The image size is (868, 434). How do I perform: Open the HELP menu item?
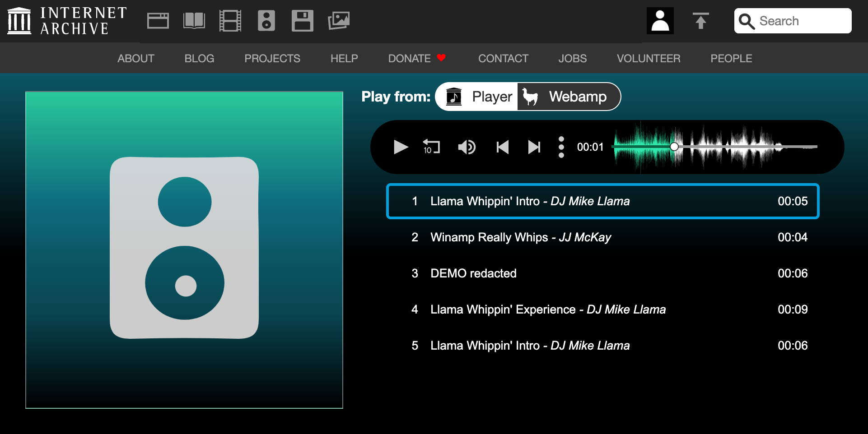click(x=344, y=59)
